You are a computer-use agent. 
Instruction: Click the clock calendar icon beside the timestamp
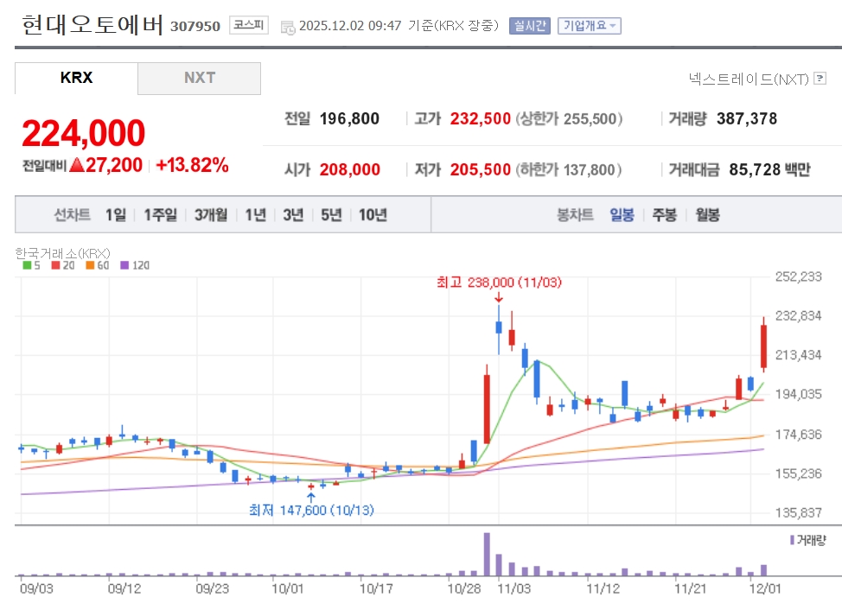pos(288,28)
